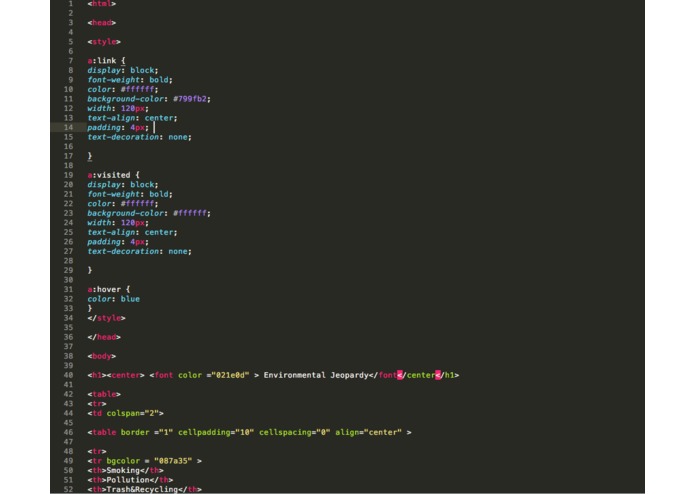Click the display: block rule on line 8

(123, 70)
